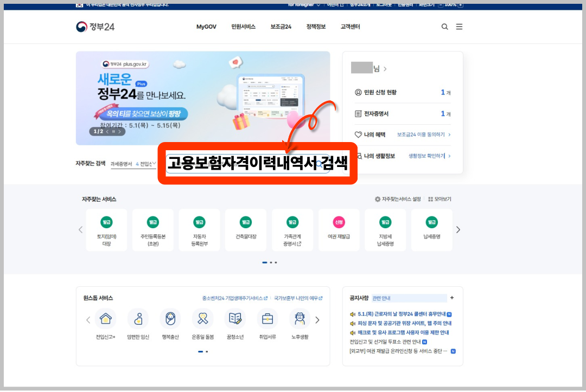
Task: Open user name profile chevron
Action: tap(385, 69)
